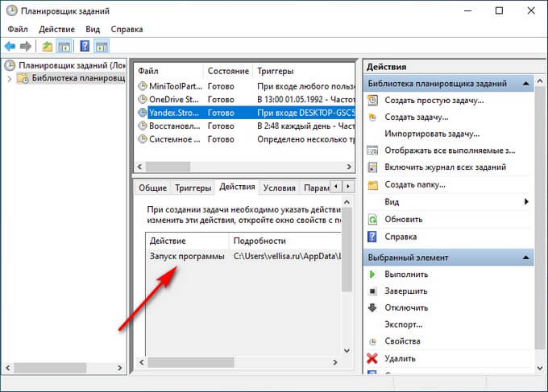This screenshot has height=392, width=548.
Task: Click the details pane scroll up arrow
Action: click(x=347, y=202)
